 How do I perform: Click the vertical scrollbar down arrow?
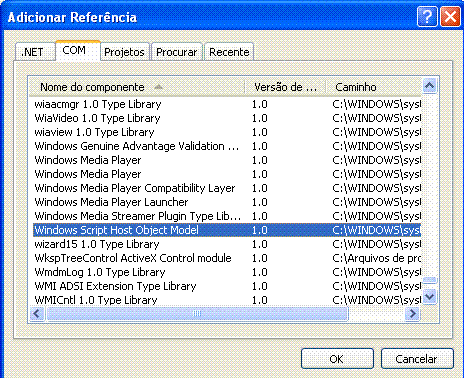(x=430, y=296)
